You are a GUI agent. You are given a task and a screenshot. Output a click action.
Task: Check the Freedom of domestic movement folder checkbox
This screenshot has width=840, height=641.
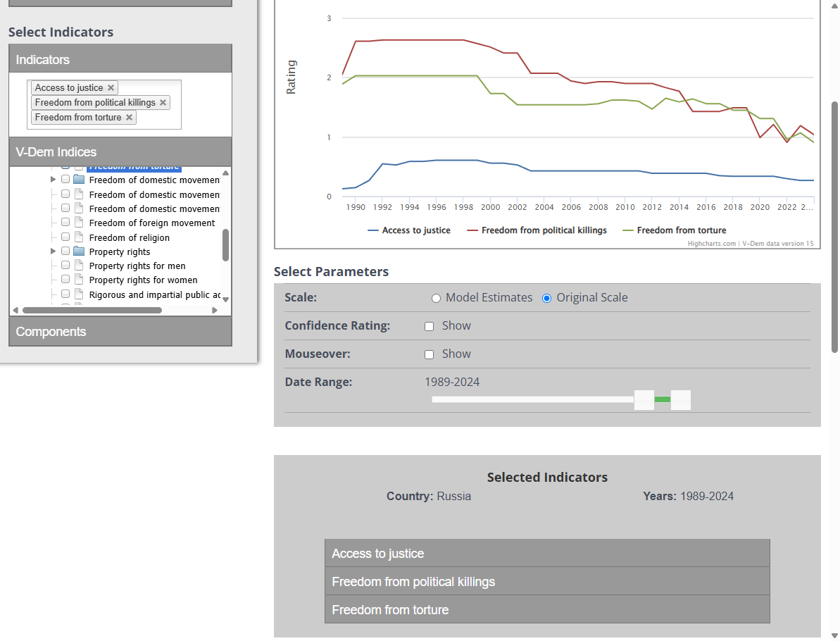pyautogui.click(x=65, y=179)
